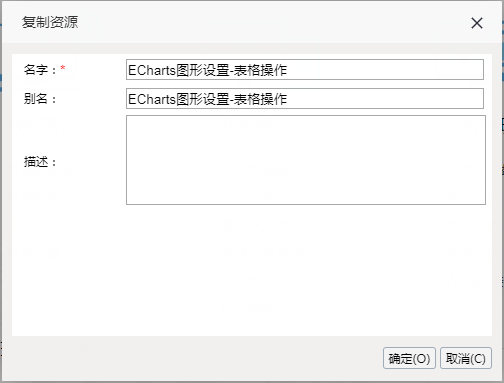Cancel with the 取消(C) button
This screenshot has width=504, height=383.
tap(466, 358)
